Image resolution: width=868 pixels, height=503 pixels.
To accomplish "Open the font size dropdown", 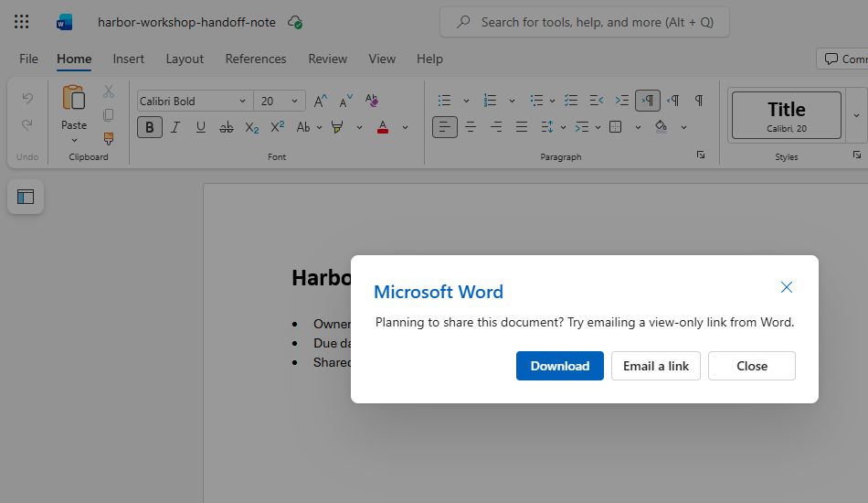I will coord(294,101).
